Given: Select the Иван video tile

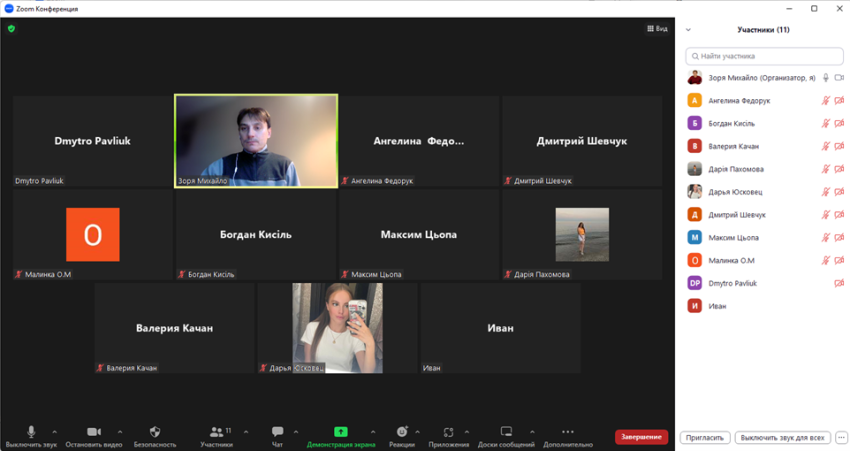Looking at the screenshot, I should click(500, 328).
